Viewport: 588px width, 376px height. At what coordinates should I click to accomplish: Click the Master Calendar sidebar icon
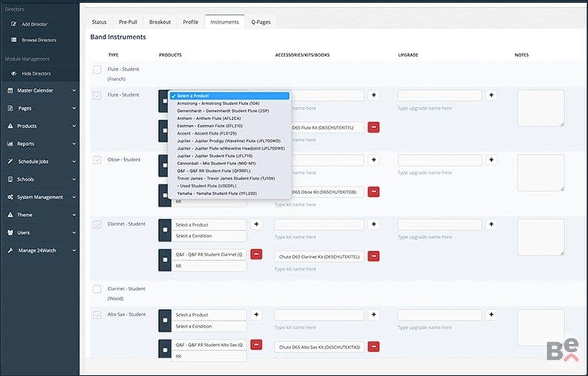pos(10,90)
